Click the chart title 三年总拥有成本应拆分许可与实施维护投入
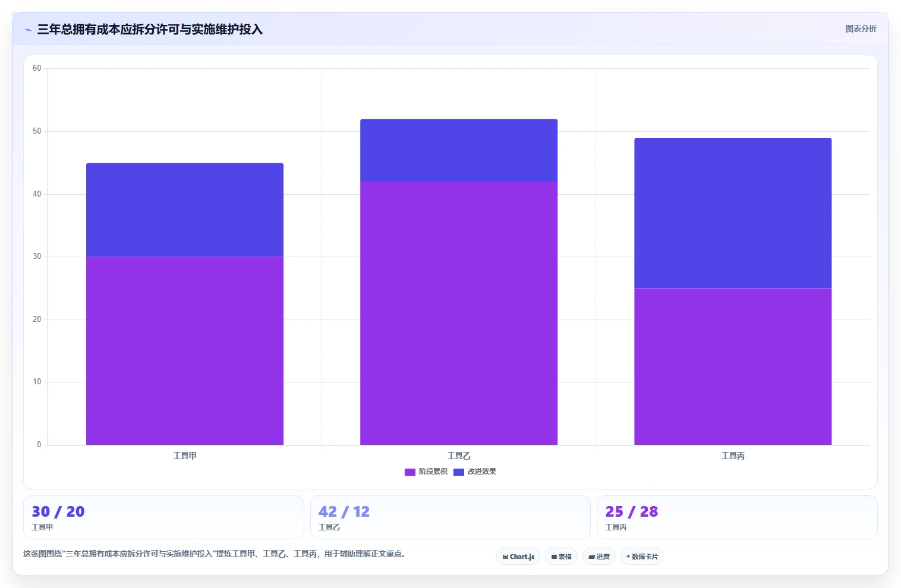The height and width of the screenshot is (588, 901). 150,29
